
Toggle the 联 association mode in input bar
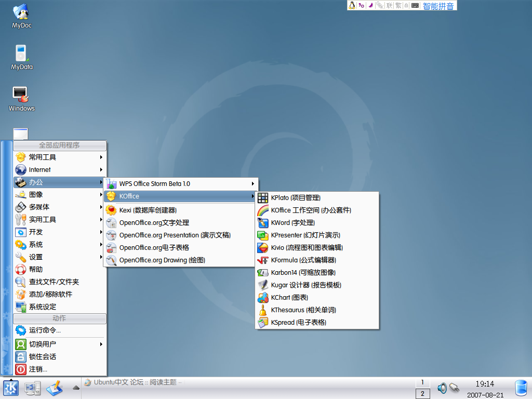click(x=389, y=5)
